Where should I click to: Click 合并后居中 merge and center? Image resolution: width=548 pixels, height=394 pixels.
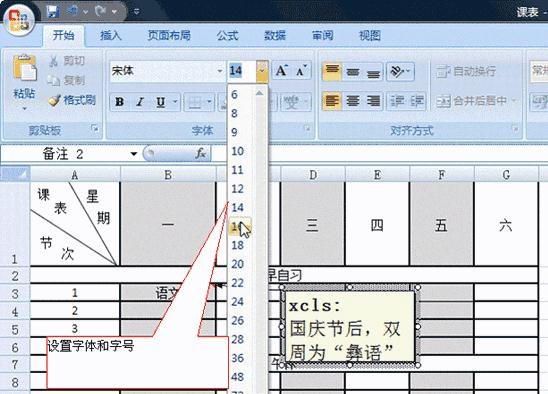pos(472,101)
